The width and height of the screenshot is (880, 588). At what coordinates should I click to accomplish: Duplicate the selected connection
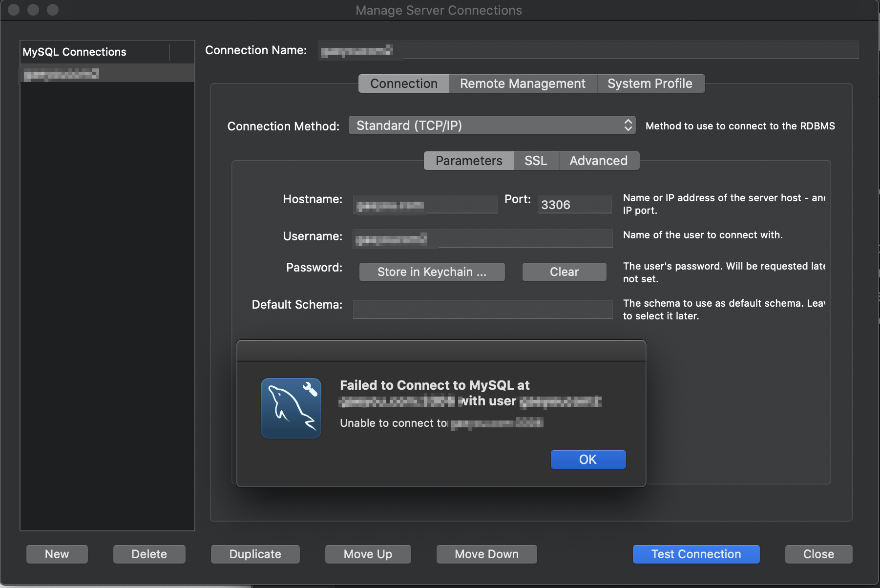click(255, 554)
